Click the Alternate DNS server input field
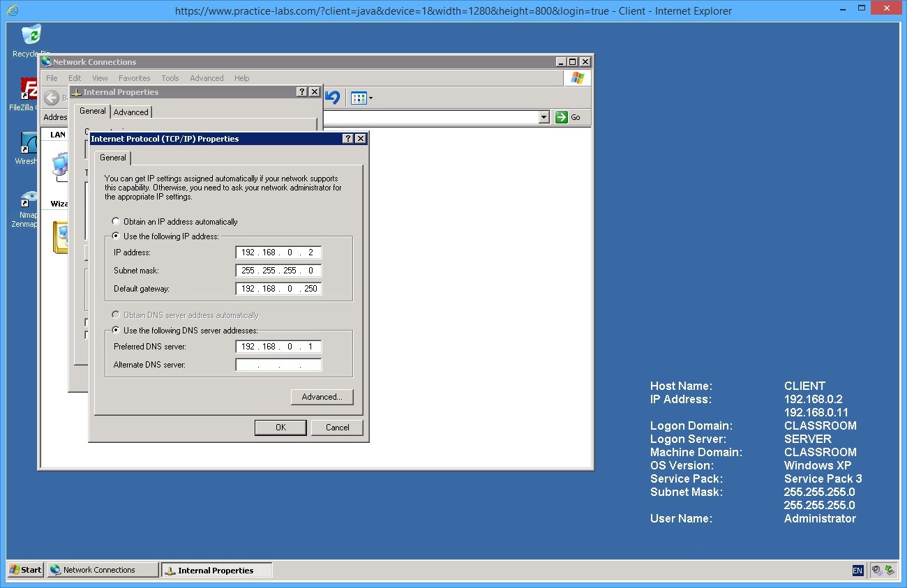 pos(278,364)
